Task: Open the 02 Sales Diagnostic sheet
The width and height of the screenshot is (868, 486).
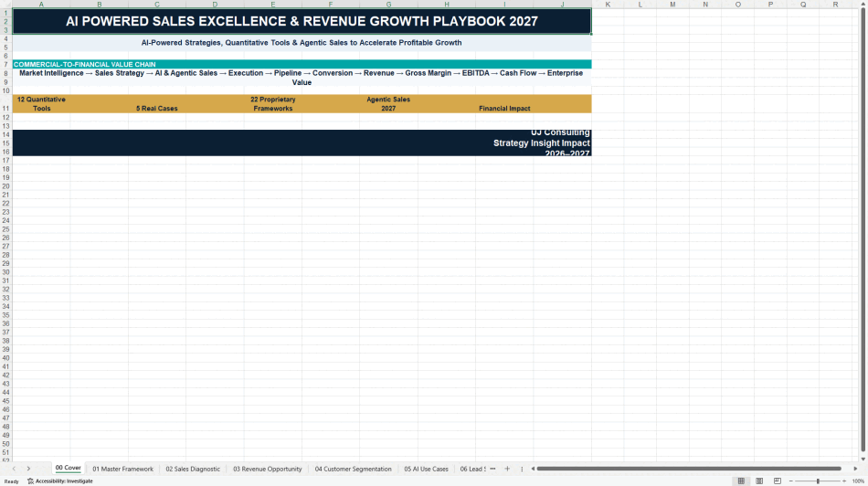Action: click(193, 469)
